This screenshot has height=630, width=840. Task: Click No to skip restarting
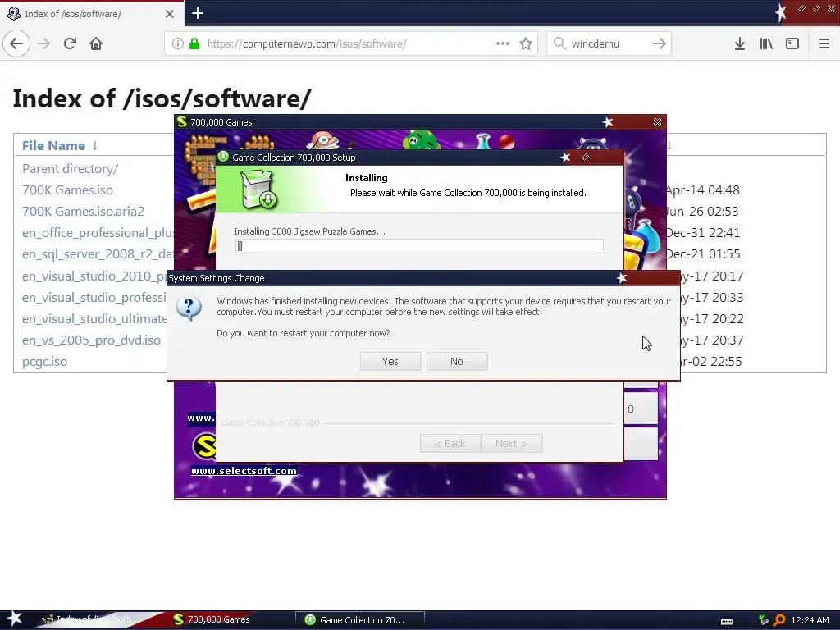tap(456, 362)
